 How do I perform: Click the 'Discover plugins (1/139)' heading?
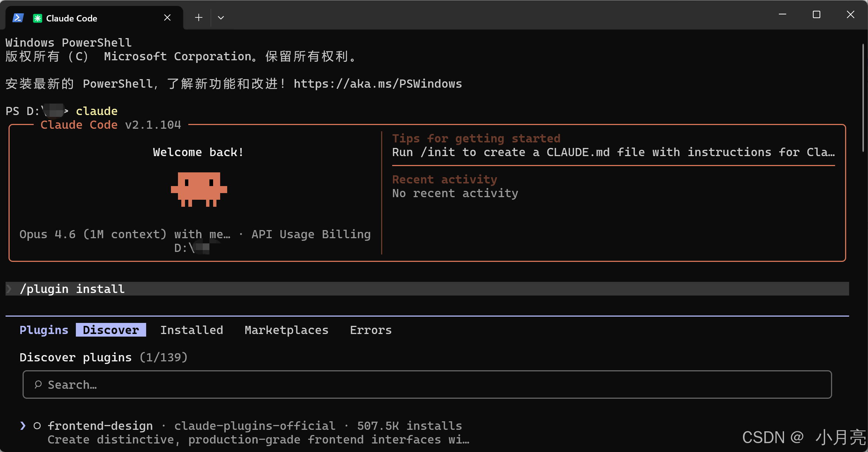(x=104, y=357)
